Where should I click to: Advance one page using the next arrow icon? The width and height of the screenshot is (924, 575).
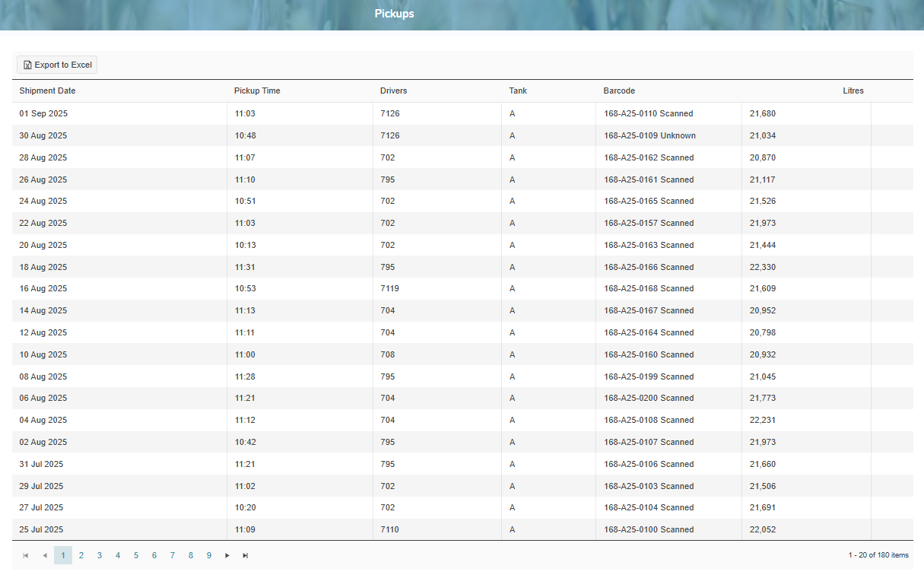(x=227, y=555)
